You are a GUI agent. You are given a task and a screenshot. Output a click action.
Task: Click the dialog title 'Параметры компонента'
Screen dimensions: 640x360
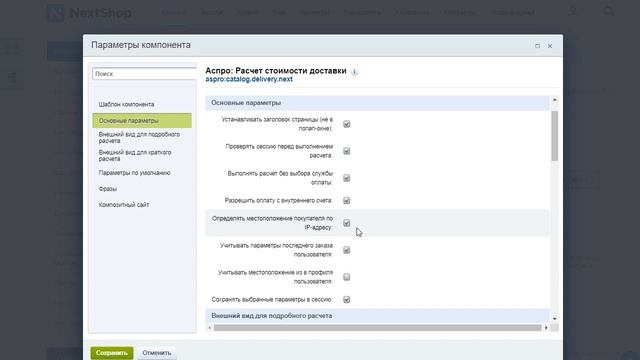[141, 45]
